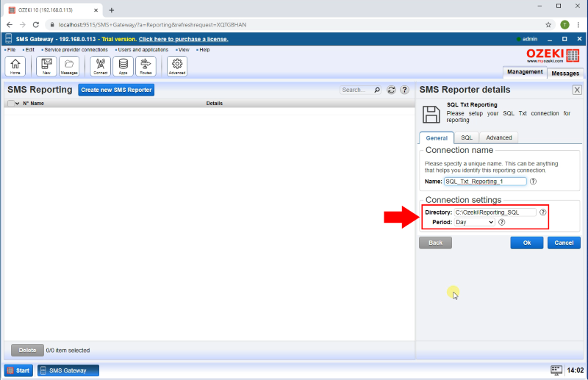Click the admin user indicator
The width and height of the screenshot is (588, 380).
tap(527, 39)
